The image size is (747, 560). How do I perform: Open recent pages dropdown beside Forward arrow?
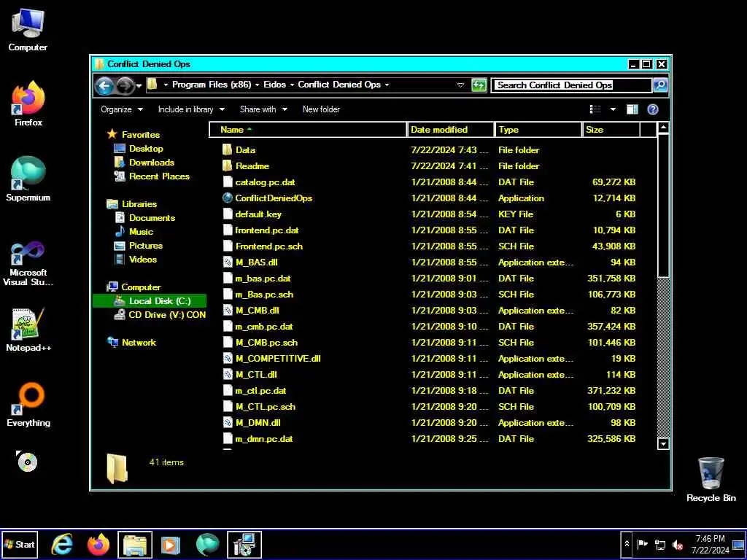(139, 86)
